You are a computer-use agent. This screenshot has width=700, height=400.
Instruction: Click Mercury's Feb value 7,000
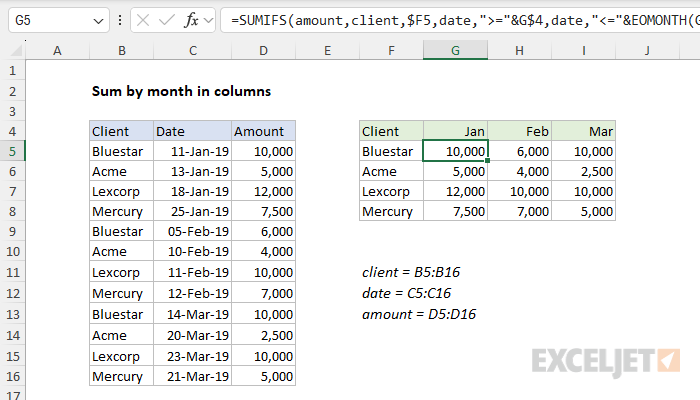point(519,211)
